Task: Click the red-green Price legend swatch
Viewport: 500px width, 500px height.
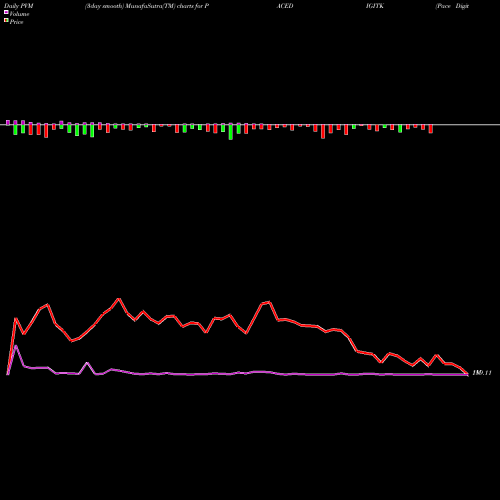Action: tap(6, 21)
